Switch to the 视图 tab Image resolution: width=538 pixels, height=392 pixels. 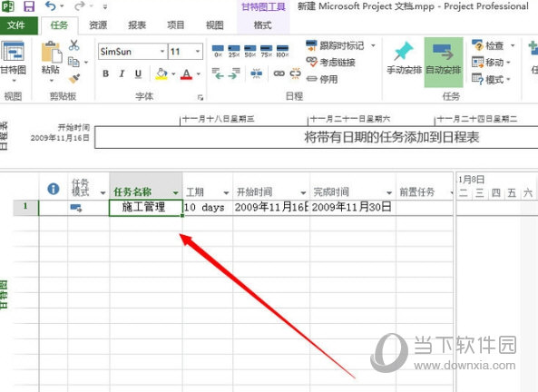[215, 25]
